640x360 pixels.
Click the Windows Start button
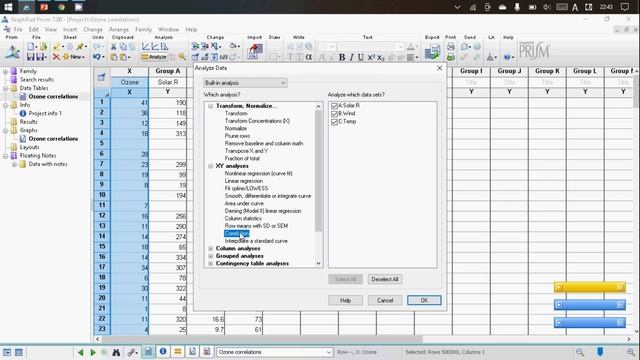tap(8, 7)
